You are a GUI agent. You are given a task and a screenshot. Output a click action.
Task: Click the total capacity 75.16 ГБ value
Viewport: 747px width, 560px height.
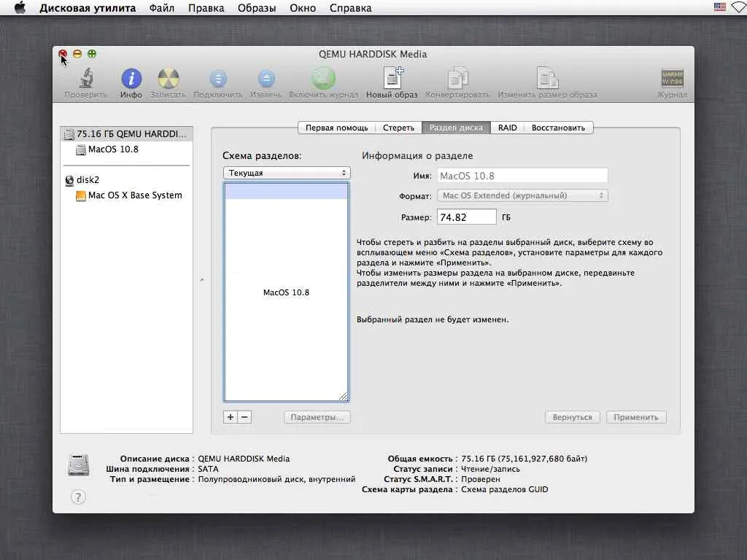click(524, 459)
